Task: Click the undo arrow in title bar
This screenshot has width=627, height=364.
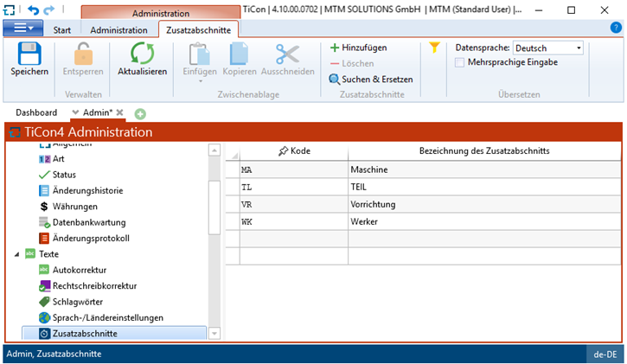Action: point(33,10)
